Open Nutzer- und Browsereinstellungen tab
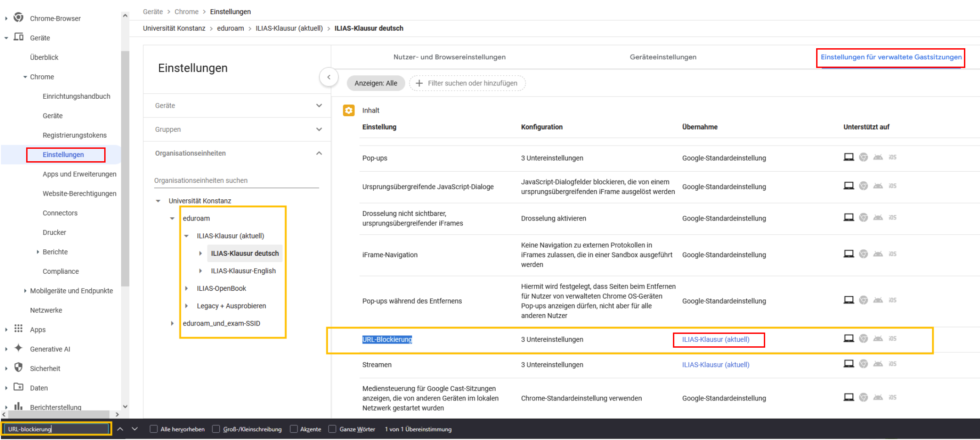Viewport: 980px width, 440px height. (x=449, y=57)
